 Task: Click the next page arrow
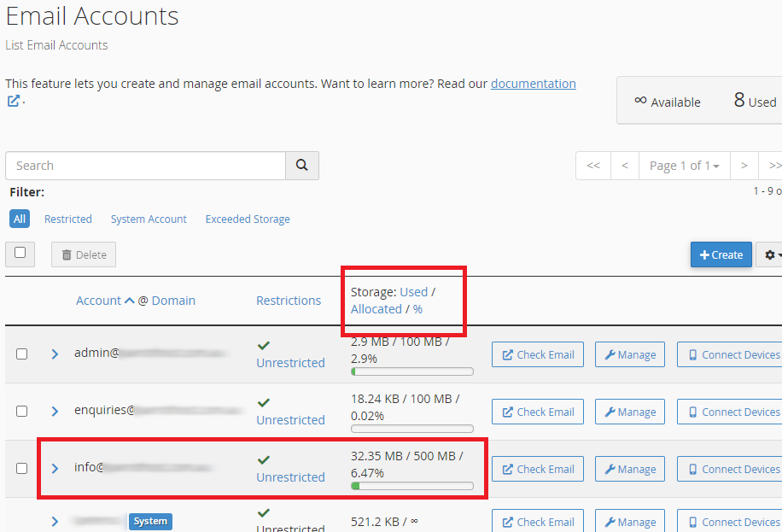744,166
